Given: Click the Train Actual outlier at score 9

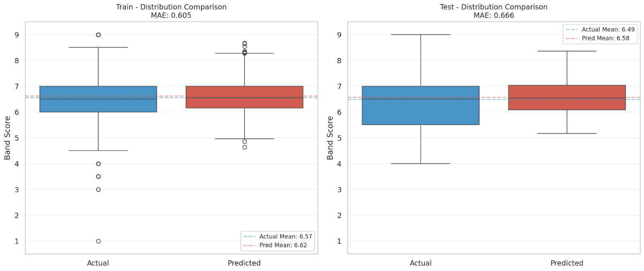Looking at the screenshot, I should click(98, 35).
